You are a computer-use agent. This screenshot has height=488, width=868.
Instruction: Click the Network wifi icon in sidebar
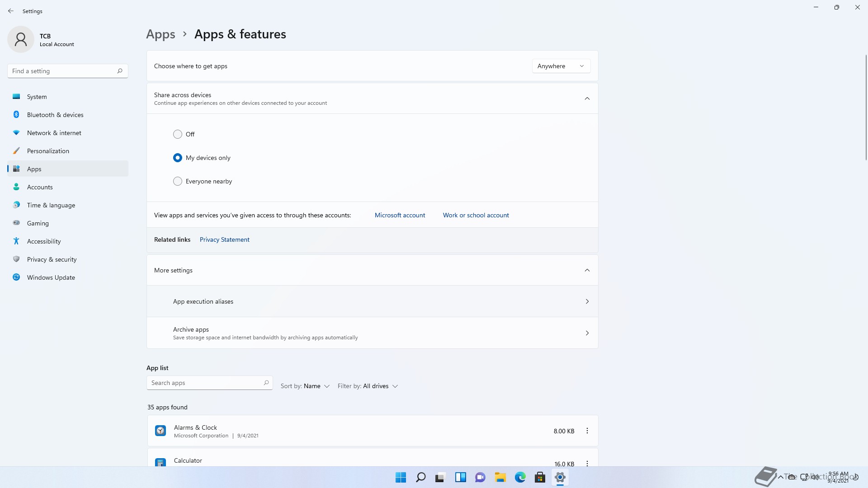(16, 133)
